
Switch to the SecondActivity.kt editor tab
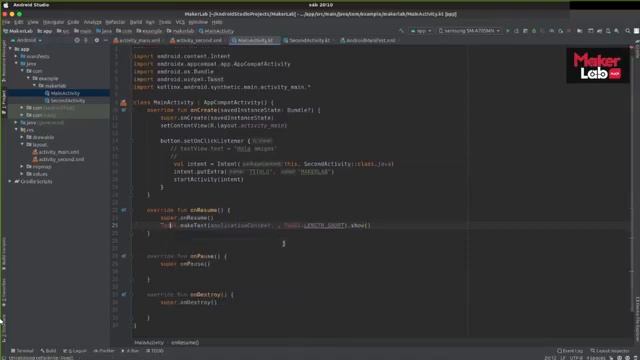coord(307,40)
